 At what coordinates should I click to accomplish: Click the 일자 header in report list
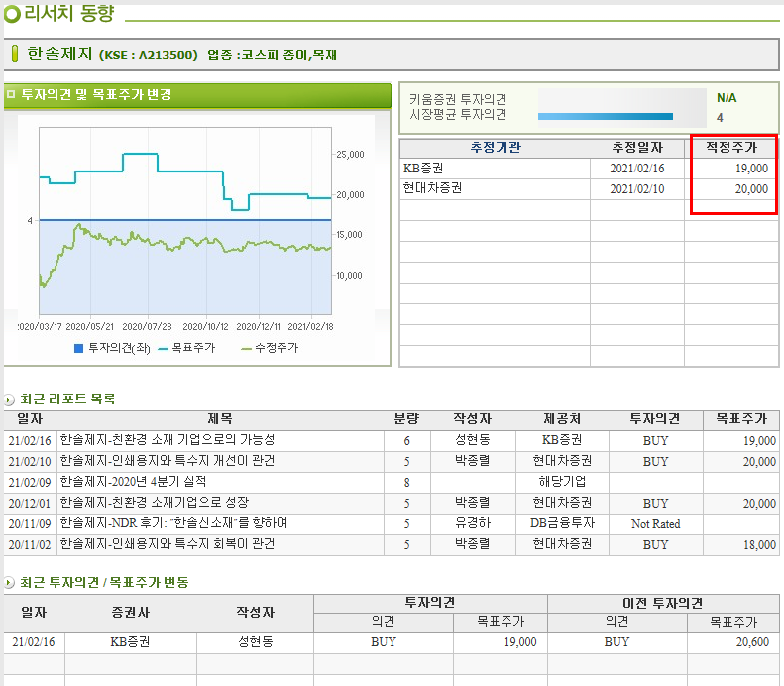click(30, 419)
